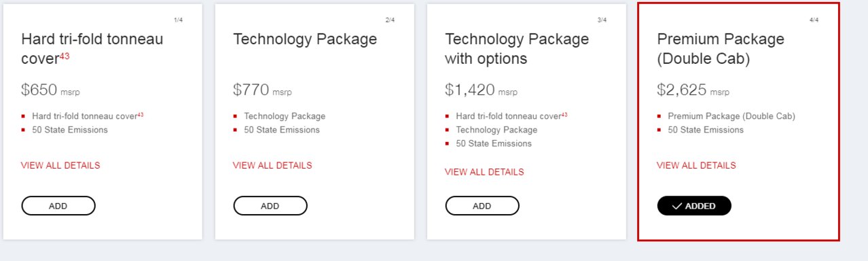868x261 pixels.
Task: Click the 4/4 counter on the Premium card
Action: click(x=814, y=20)
